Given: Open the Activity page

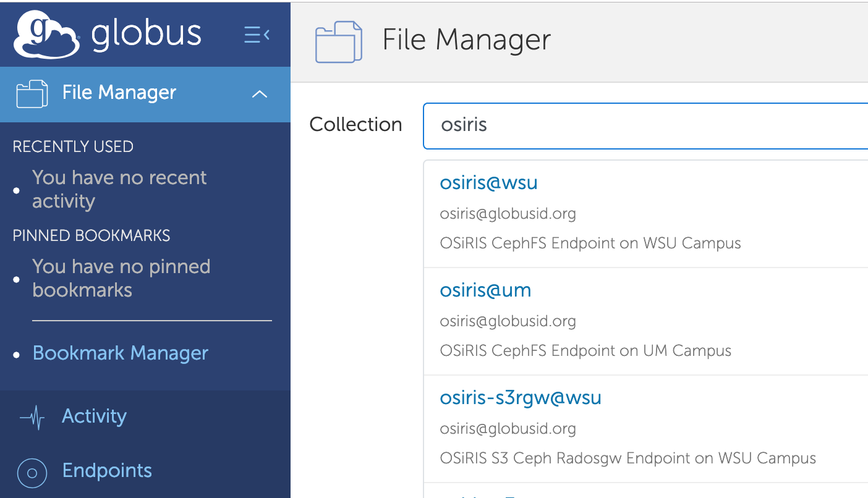Looking at the screenshot, I should click(94, 416).
